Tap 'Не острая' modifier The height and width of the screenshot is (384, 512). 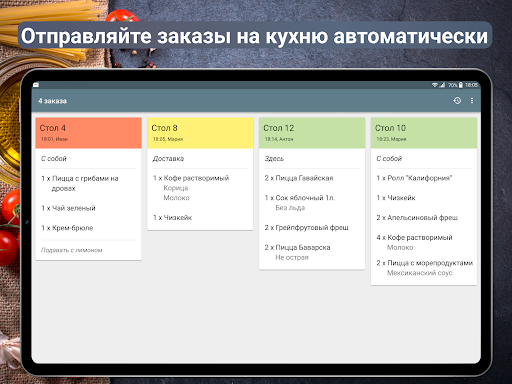coord(292,257)
